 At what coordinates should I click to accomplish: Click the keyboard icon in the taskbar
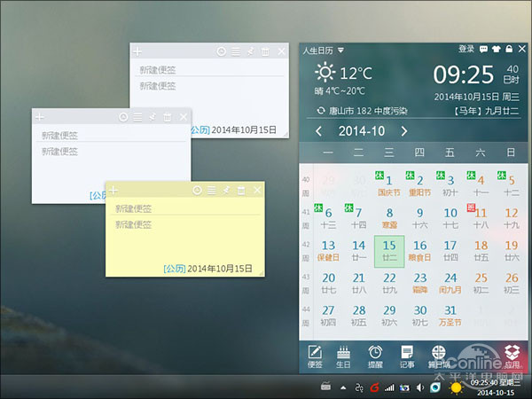pos(325,386)
